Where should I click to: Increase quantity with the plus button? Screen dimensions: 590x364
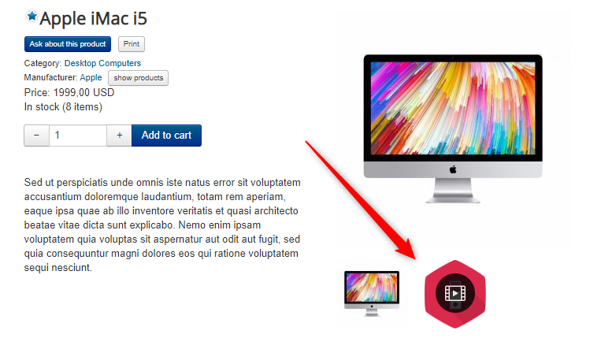point(119,136)
